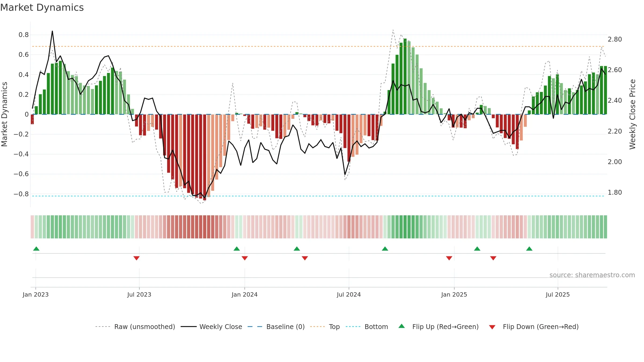
Task: Click the −0.8 left axis tick
Action: [x=21, y=194]
